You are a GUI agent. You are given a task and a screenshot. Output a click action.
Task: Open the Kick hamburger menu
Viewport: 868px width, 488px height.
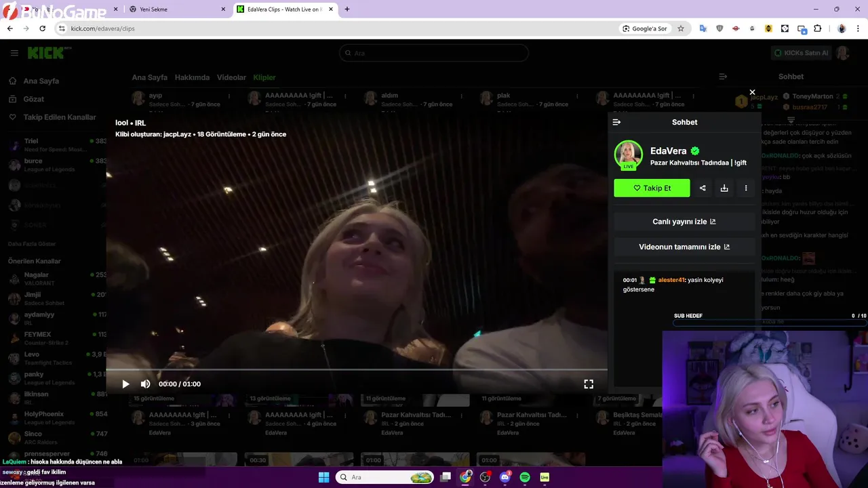14,53
